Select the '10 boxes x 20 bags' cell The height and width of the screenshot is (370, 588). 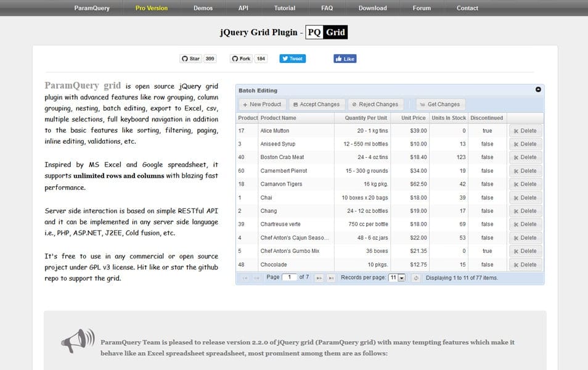362,198
